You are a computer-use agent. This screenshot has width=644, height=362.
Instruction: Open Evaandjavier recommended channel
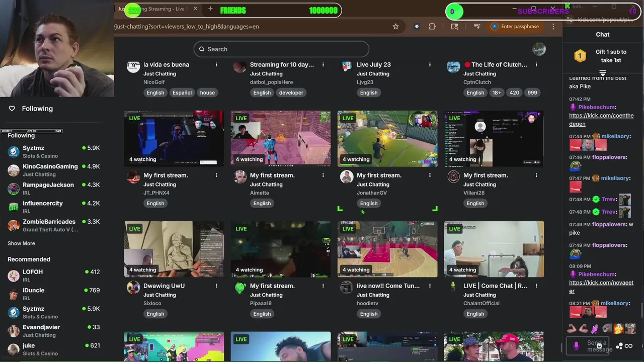(x=54, y=331)
